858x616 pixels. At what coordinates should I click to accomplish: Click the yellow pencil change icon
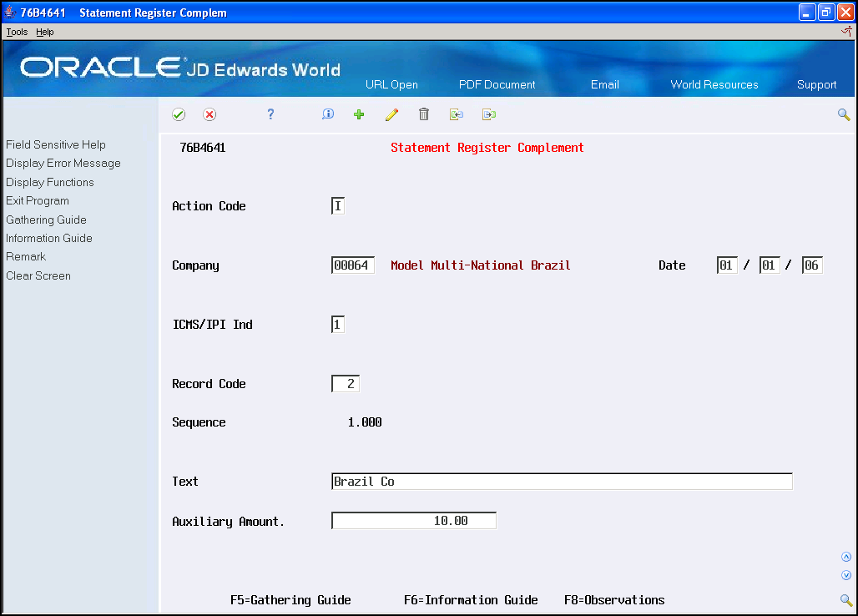point(391,114)
